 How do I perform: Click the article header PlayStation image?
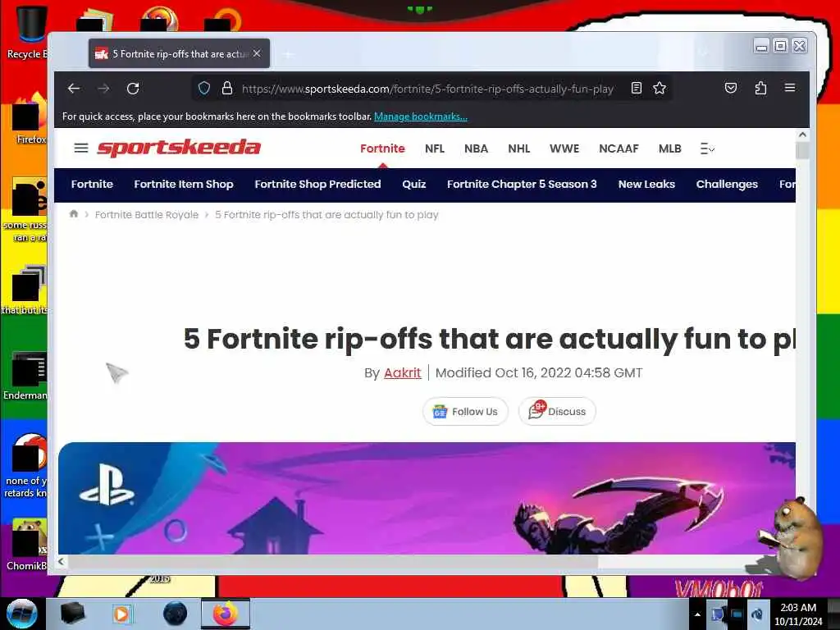pos(427,498)
